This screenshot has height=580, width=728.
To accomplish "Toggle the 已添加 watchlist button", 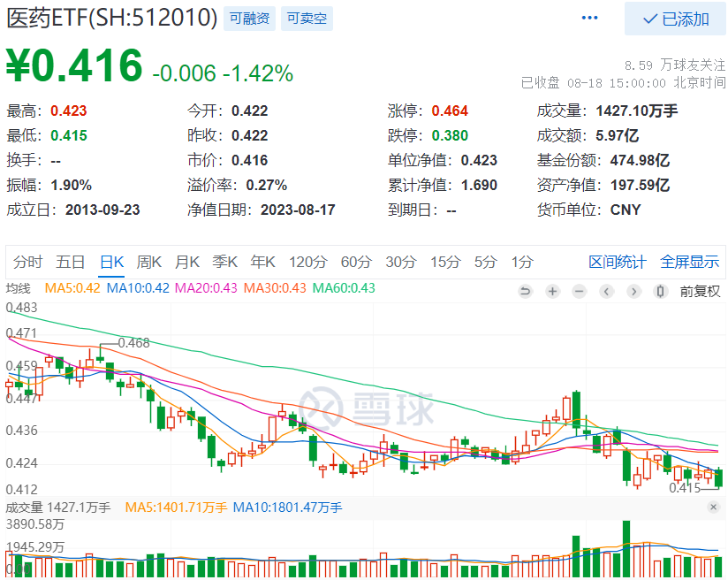I will [x=675, y=19].
